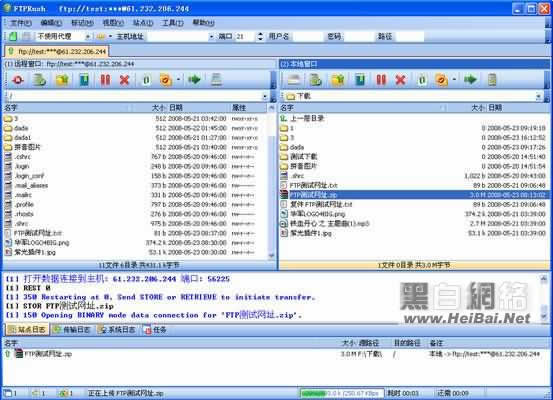Image resolution: width=553 pixels, height=400 pixels.
Task: Click the orange schedule icon in local pane
Action: tap(441, 80)
